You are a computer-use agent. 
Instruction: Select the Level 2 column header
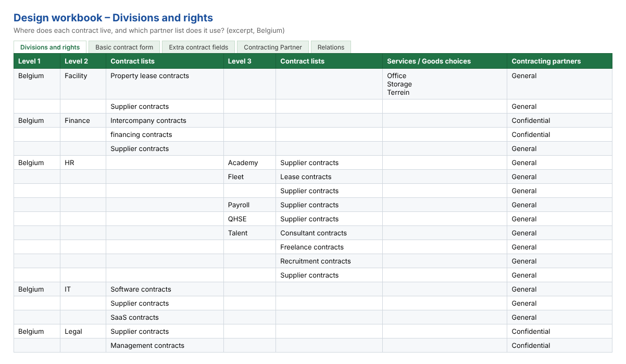click(x=83, y=61)
